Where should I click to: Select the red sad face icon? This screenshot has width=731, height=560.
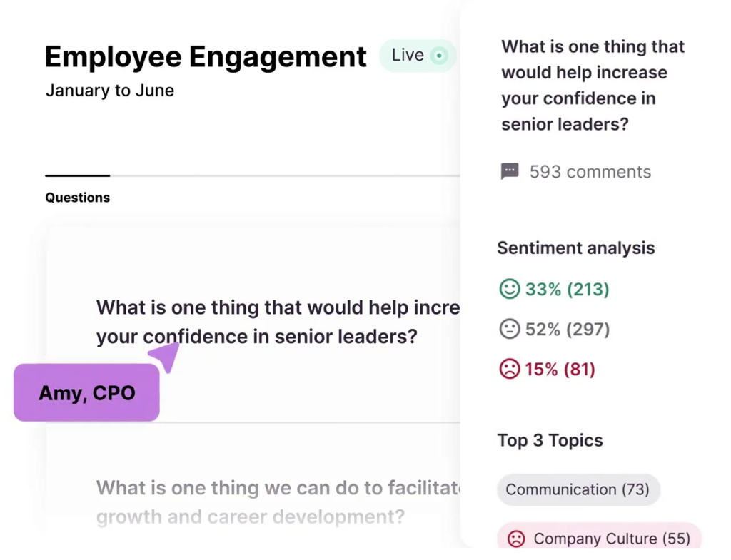click(x=509, y=369)
